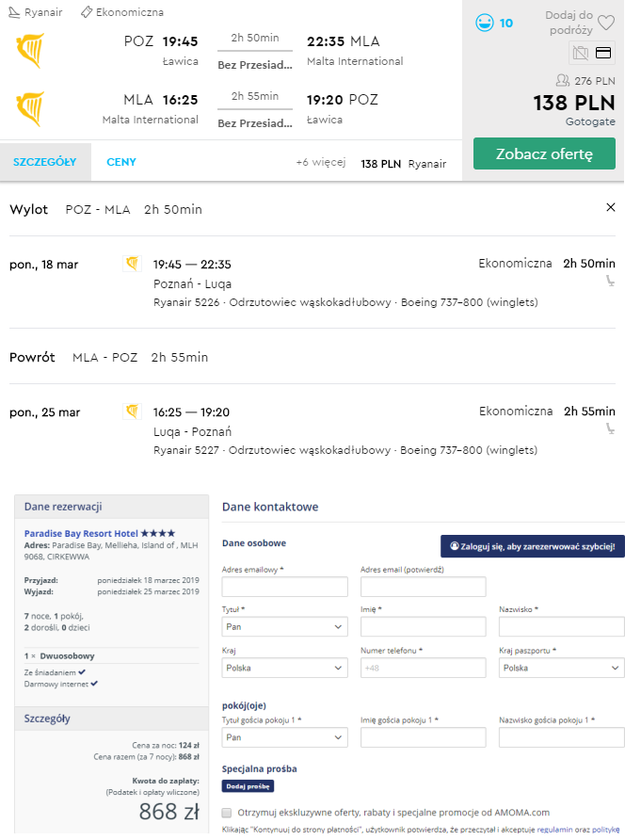Click the Numer telefonu field
625x840 pixels.
coord(423,668)
